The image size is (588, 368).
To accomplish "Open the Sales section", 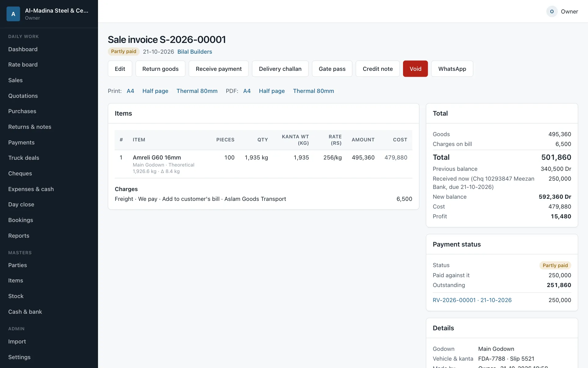I will tap(15, 80).
